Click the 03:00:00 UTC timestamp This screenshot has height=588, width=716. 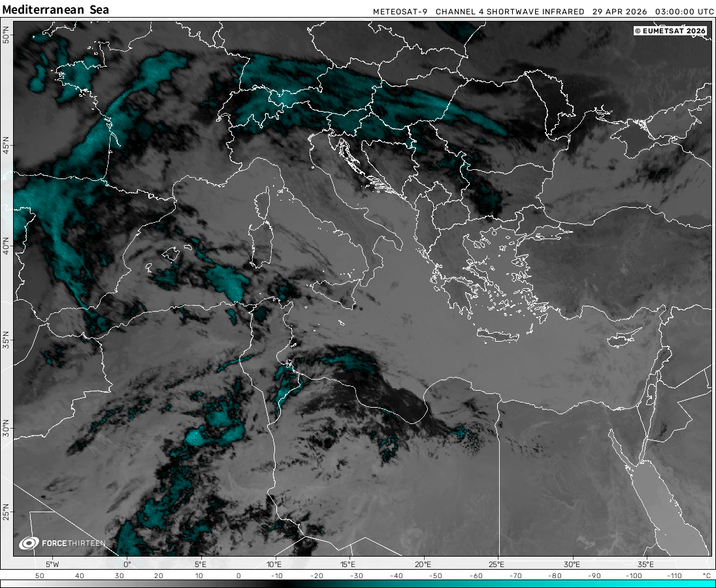coord(684,12)
